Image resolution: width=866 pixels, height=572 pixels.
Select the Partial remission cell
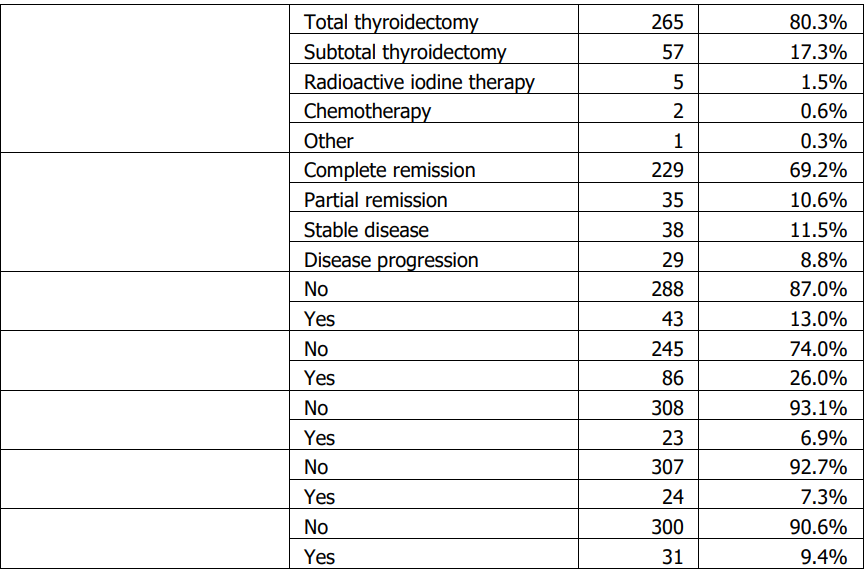tap(375, 200)
